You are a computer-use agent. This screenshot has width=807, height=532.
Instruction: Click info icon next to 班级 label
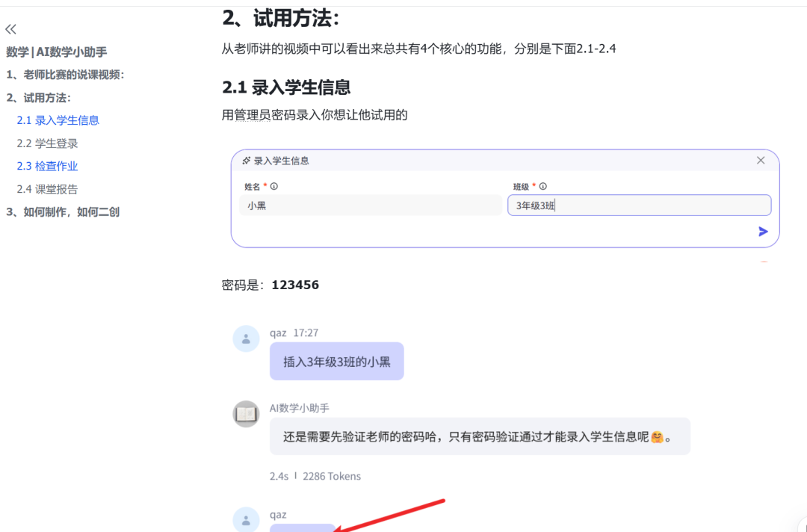(x=543, y=186)
